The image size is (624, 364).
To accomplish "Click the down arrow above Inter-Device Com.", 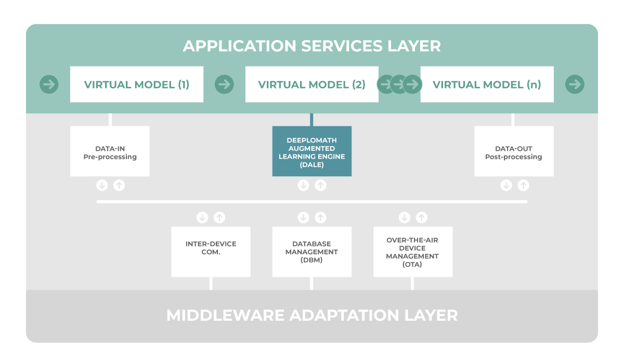I will [203, 217].
